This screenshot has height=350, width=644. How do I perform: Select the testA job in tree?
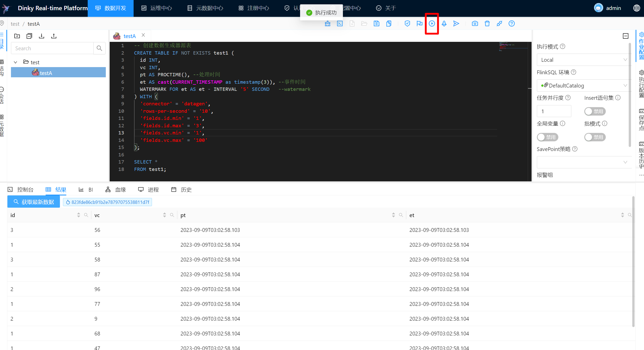58,73
